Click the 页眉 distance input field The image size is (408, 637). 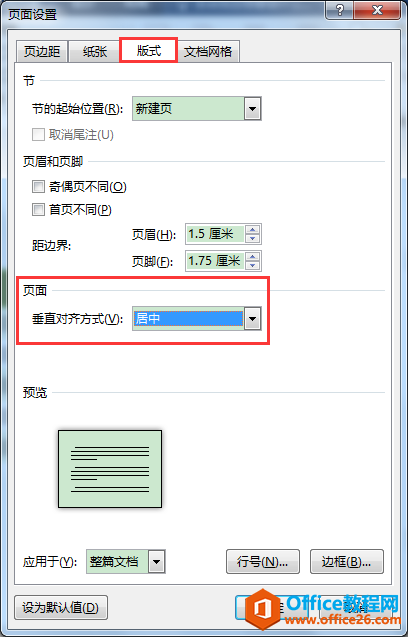click(x=215, y=234)
